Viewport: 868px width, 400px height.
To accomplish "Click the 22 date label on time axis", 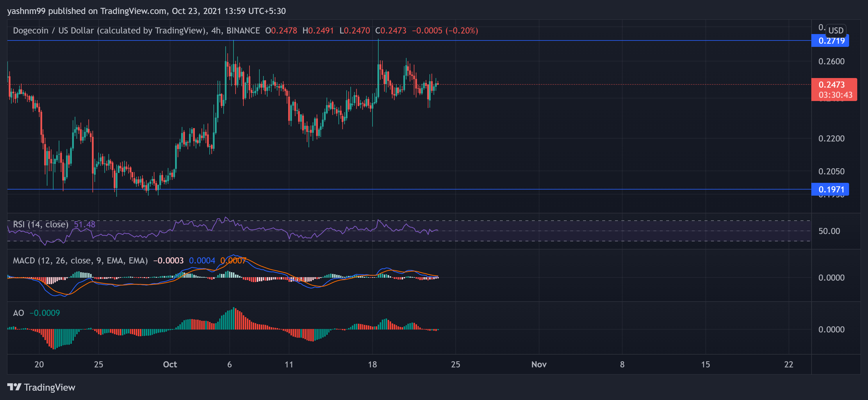I will point(789,364).
